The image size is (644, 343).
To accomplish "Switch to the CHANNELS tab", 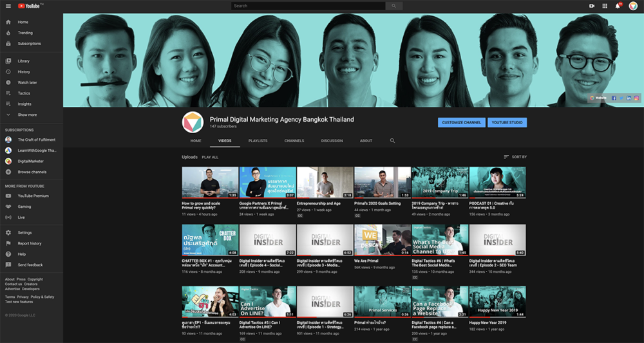I will point(294,141).
